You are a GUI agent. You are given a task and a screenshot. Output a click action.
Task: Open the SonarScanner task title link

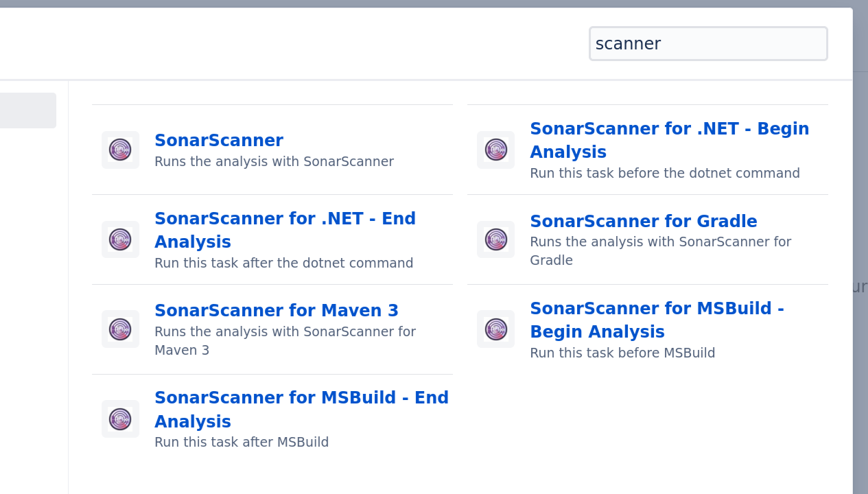click(218, 141)
